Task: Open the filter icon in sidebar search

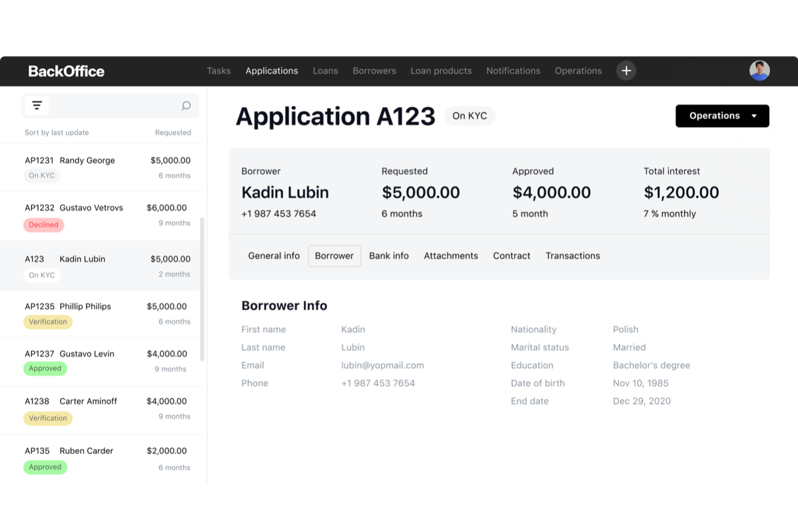Action: click(x=37, y=106)
